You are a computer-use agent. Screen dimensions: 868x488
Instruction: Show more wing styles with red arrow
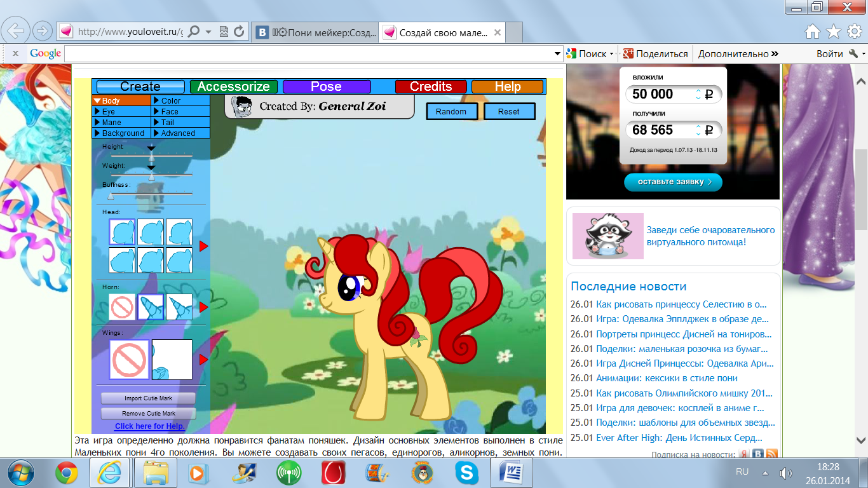204,360
